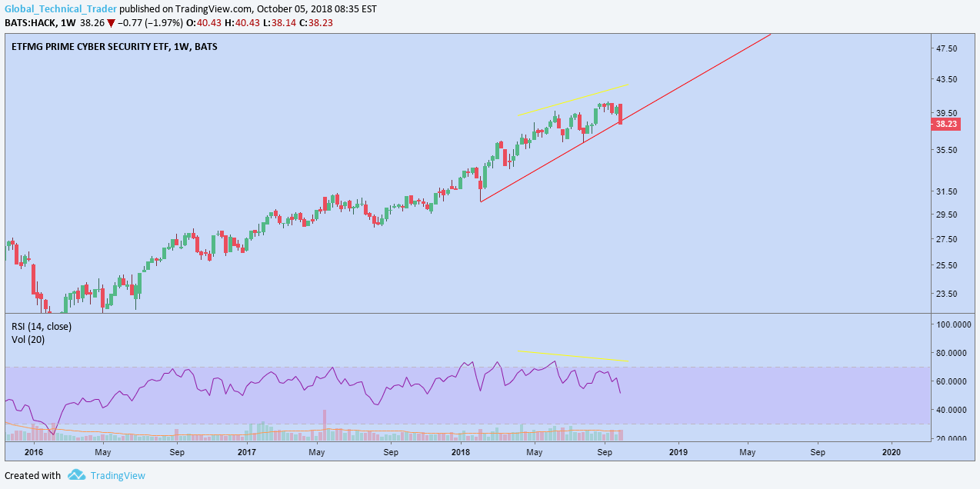
Task: Click the tall volume spike bar near May 2017
Action: [325, 424]
